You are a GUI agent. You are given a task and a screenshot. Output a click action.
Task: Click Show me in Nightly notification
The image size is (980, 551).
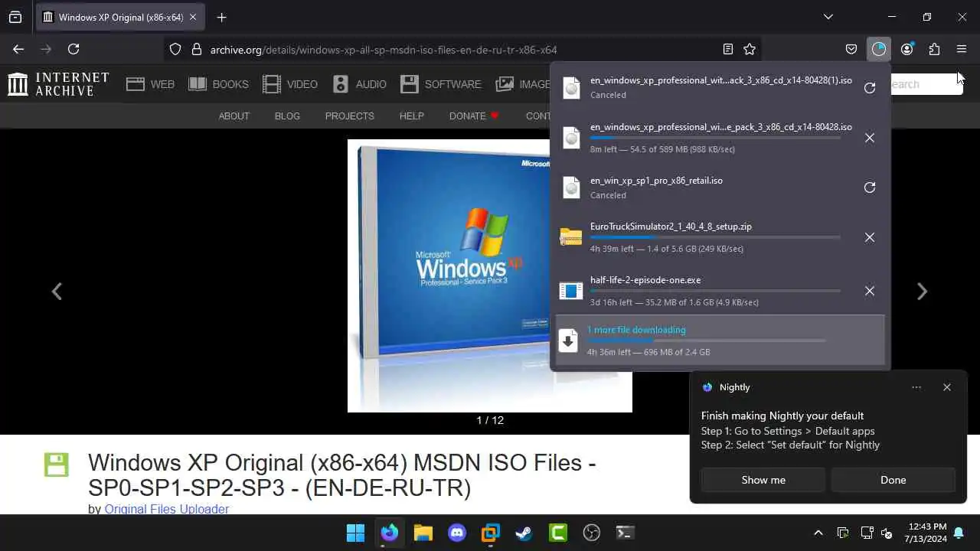tap(763, 480)
